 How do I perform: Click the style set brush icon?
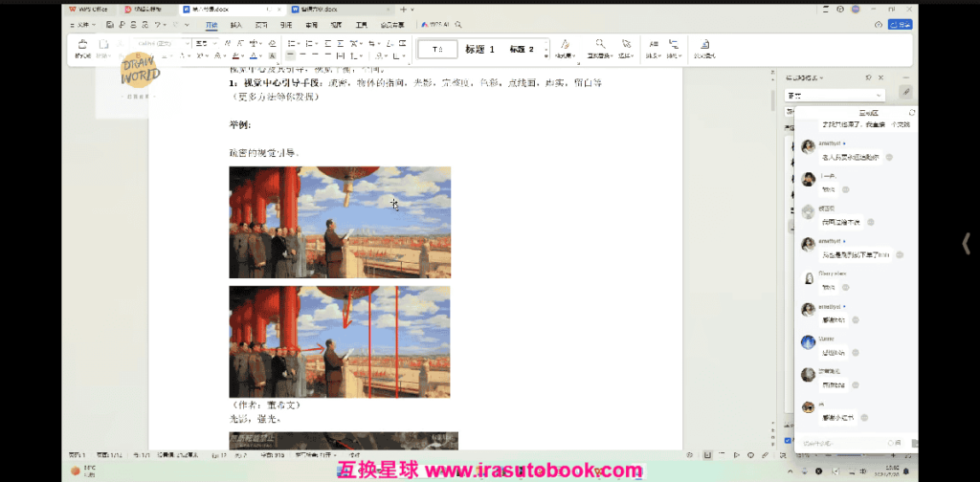pos(566,43)
